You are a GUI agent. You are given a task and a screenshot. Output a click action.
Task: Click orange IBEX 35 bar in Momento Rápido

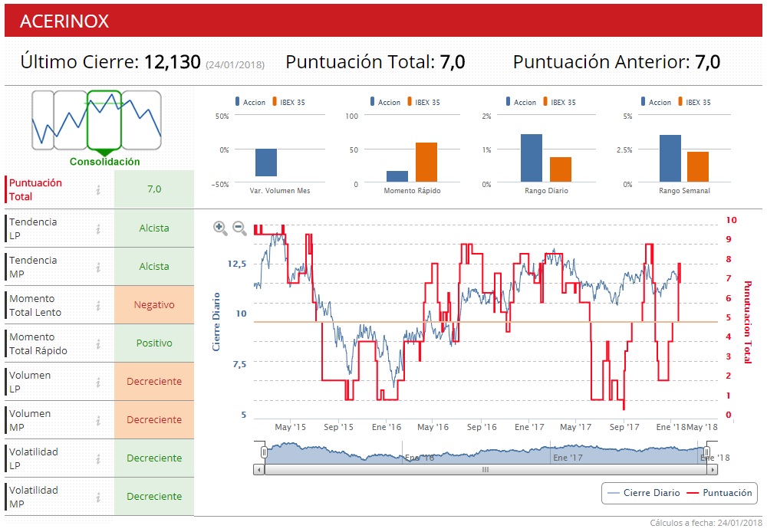pos(426,163)
